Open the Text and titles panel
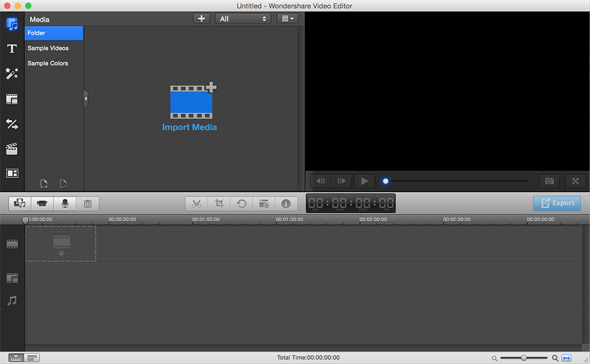This screenshot has width=590, height=364. coord(12,48)
